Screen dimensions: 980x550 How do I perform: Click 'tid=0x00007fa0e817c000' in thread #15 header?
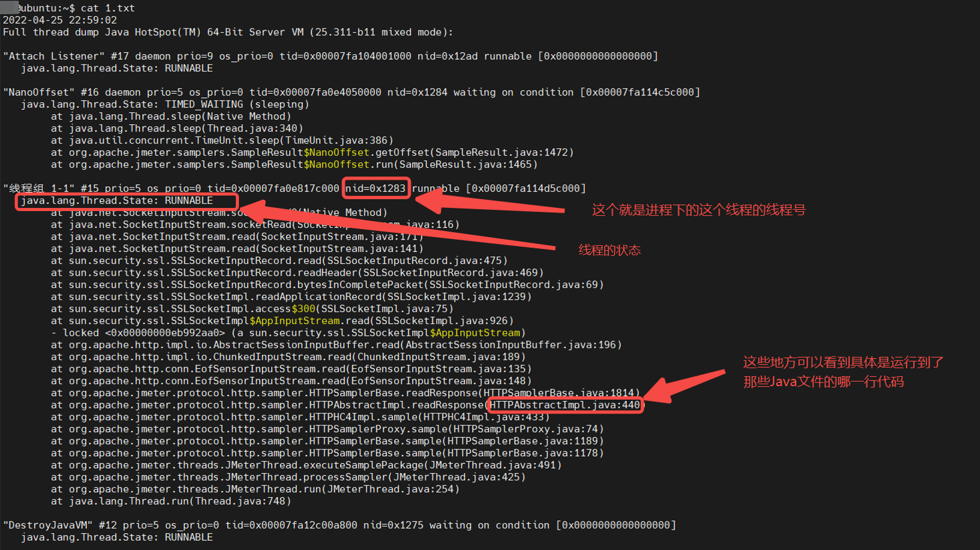273,188
